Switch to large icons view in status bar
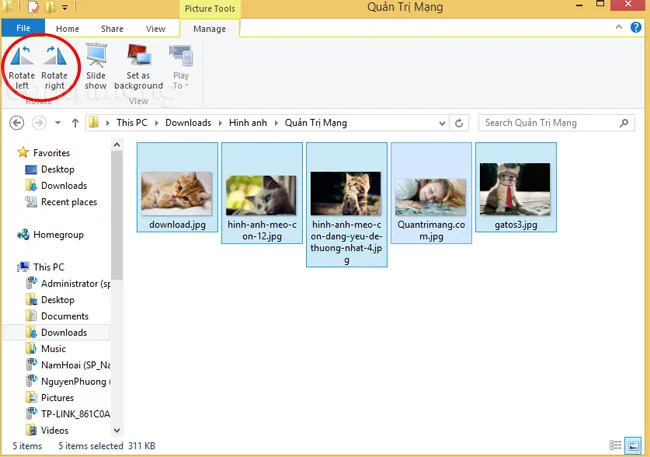The image size is (650, 457). click(632, 445)
